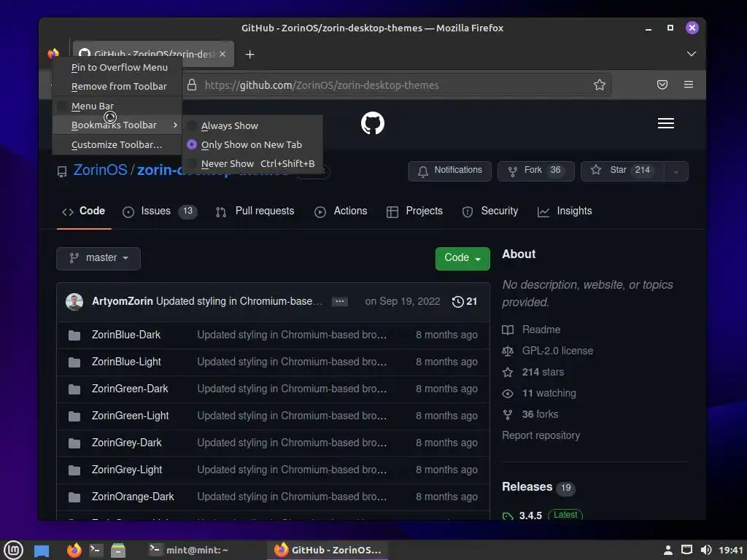Screen dimensions: 747x560
Task: Open a new tab with plus icon
Action: click(x=249, y=54)
